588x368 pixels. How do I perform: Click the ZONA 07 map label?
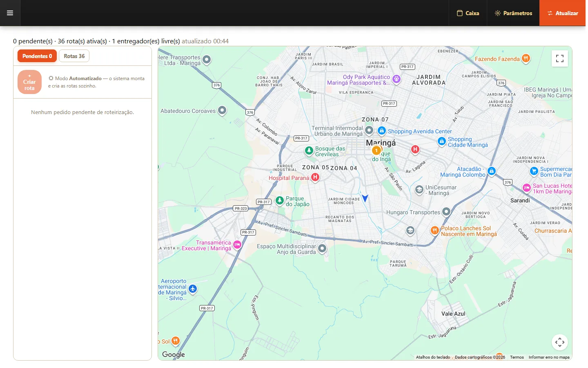point(375,119)
